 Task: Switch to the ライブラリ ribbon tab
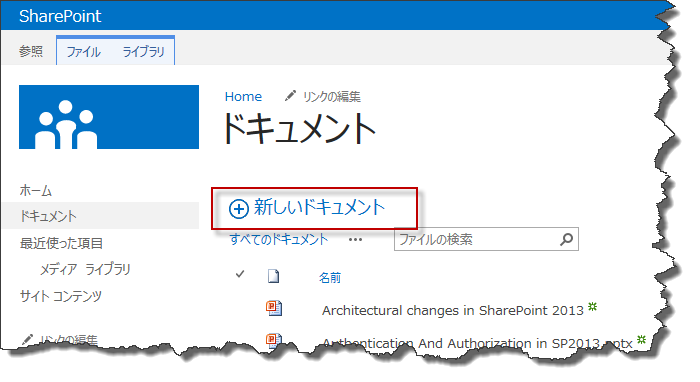[143, 52]
